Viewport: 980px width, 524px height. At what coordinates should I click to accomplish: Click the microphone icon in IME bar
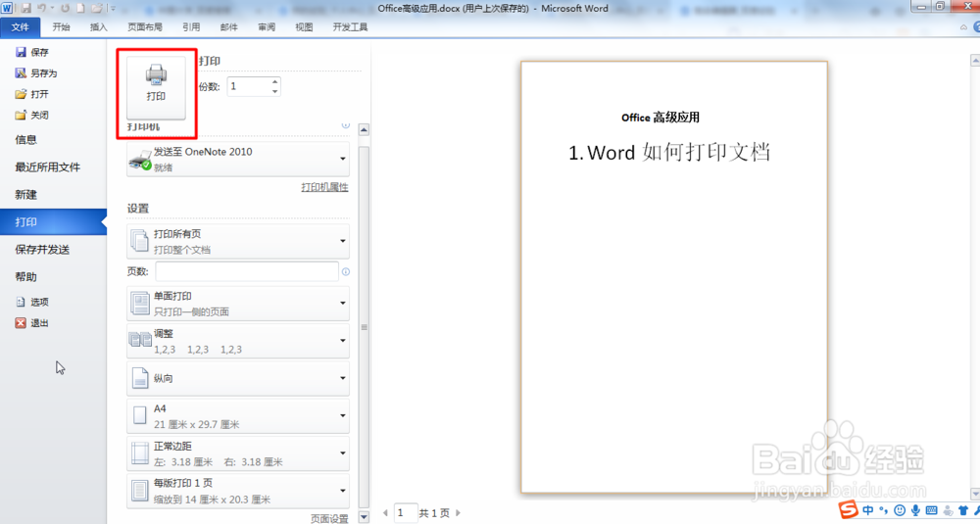click(915, 510)
